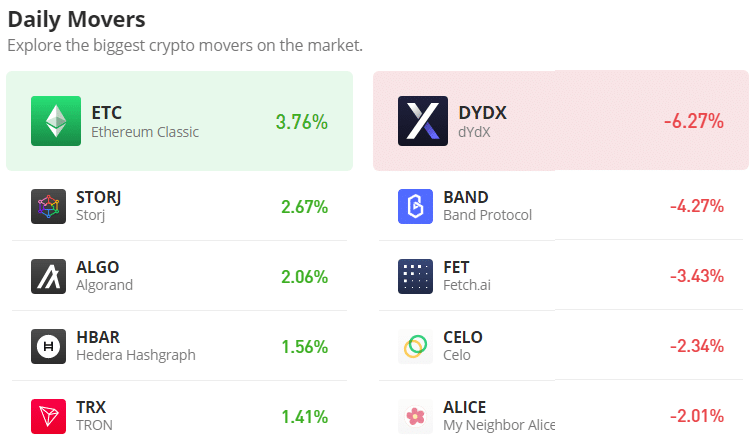Click the Daily Movers heading
The height and width of the screenshot is (439, 755).
coord(77,20)
